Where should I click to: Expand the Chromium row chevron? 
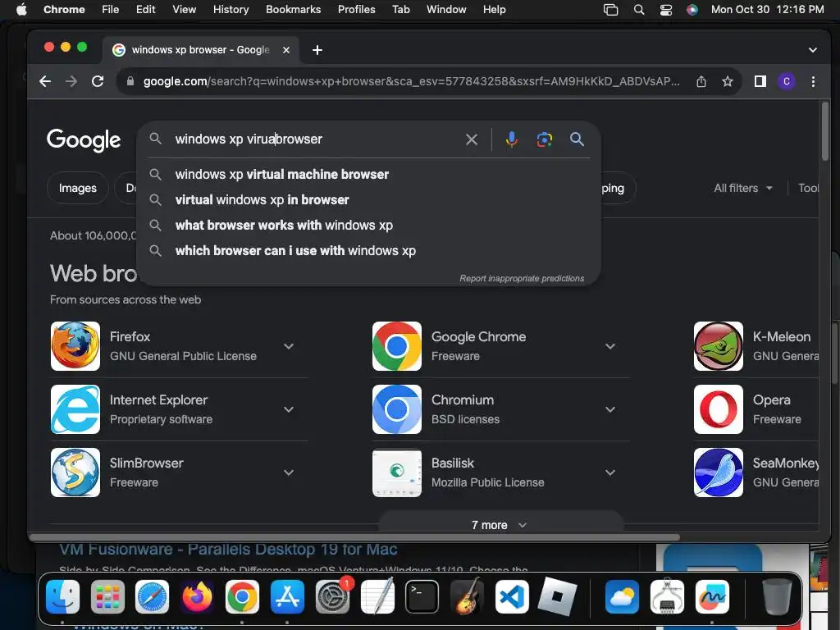pos(610,410)
